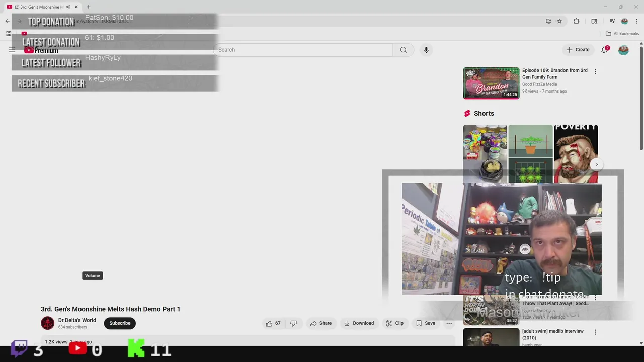The height and width of the screenshot is (362, 644).
Task: Open the more actions ellipsis below the video
Action: point(449,323)
